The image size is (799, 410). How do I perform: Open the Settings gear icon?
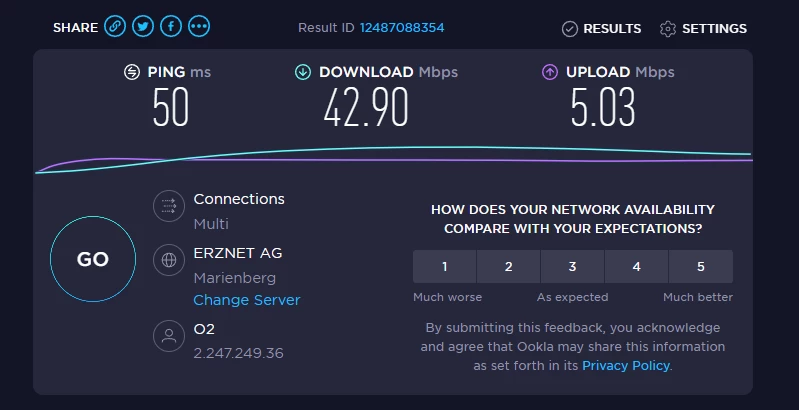[x=668, y=29]
